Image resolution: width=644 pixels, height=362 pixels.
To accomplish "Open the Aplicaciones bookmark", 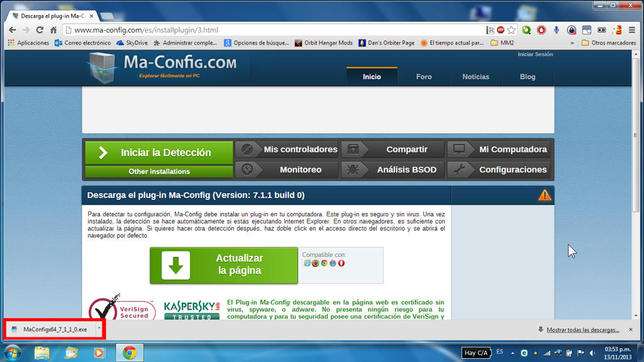I will [28, 43].
